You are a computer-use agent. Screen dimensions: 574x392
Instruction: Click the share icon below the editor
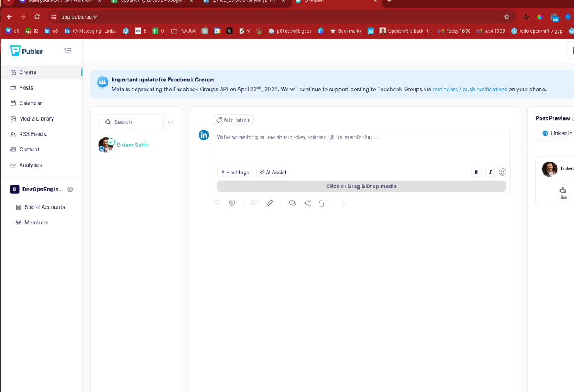(x=307, y=203)
